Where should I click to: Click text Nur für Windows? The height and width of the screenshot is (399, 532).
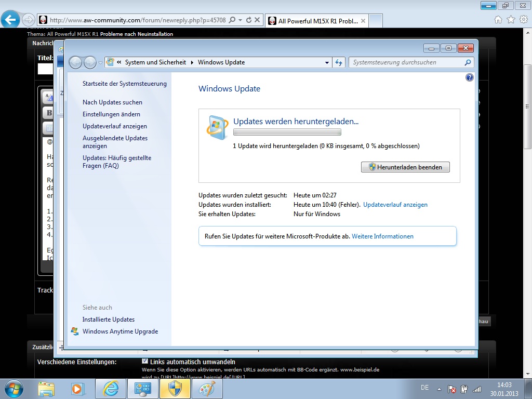pos(317,214)
